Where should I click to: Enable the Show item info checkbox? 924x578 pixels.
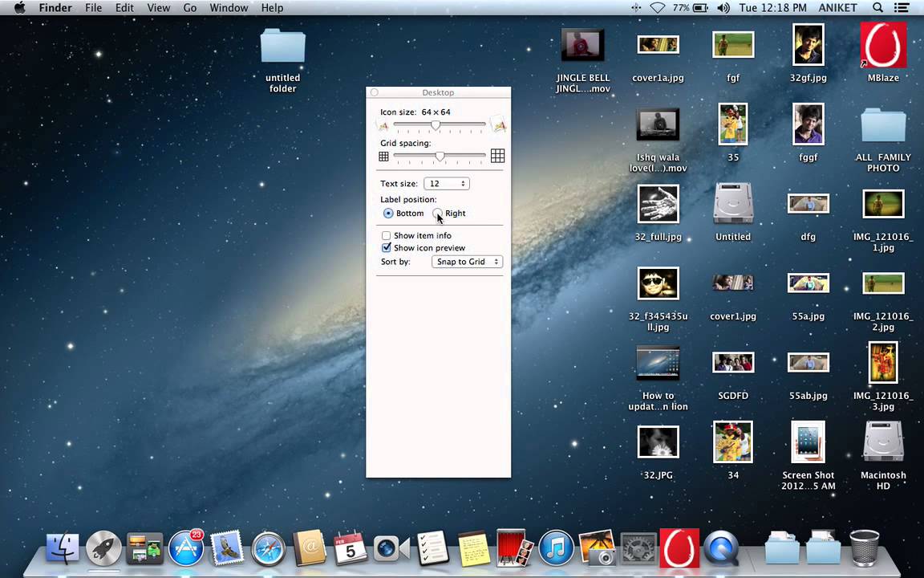(x=387, y=235)
